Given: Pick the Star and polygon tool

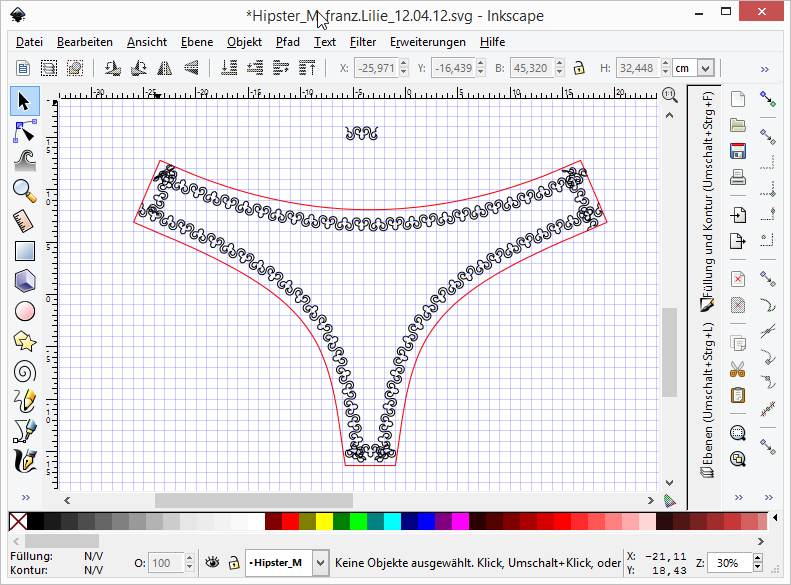Looking at the screenshot, I should click(x=24, y=340).
